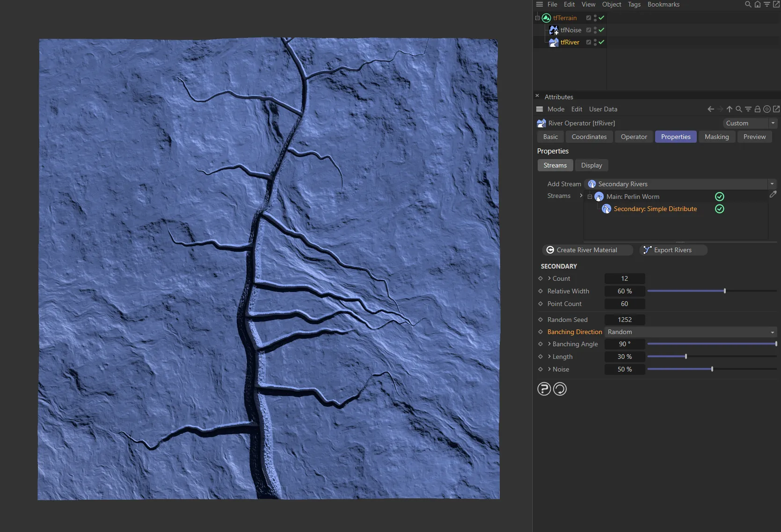The width and height of the screenshot is (781, 532).
Task: Switch to the Masking tab
Action: point(716,137)
